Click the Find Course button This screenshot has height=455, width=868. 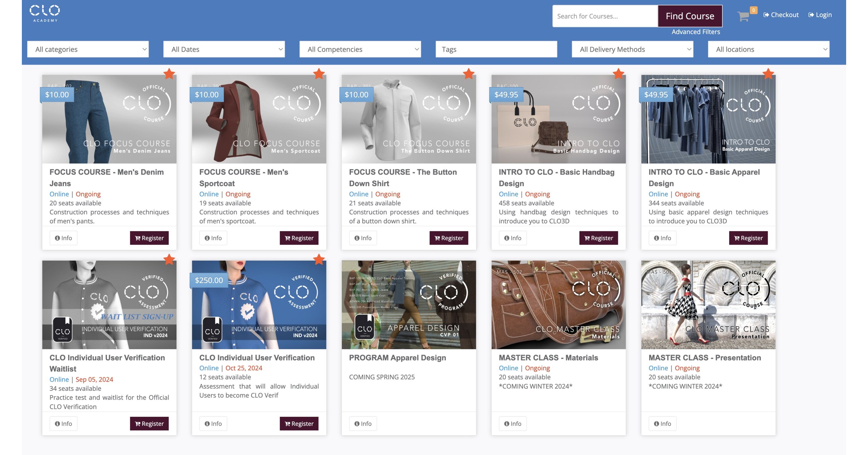[x=690, y=16]
